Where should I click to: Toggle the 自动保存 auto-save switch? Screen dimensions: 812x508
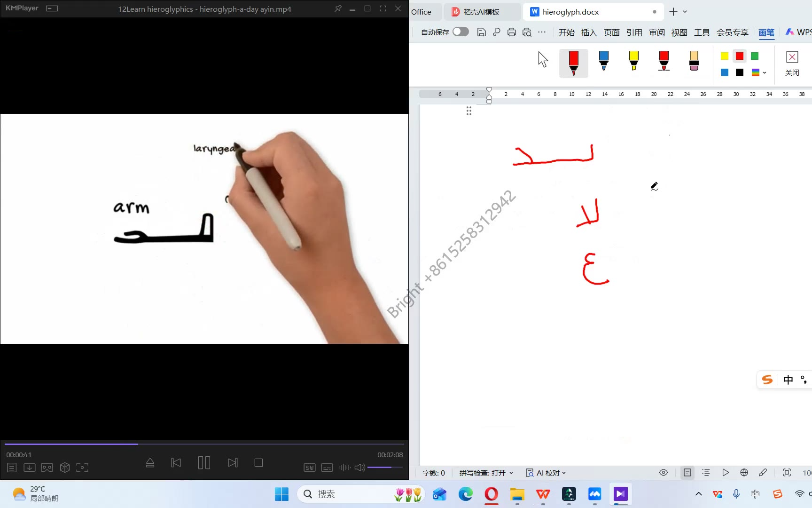(461, 32)
